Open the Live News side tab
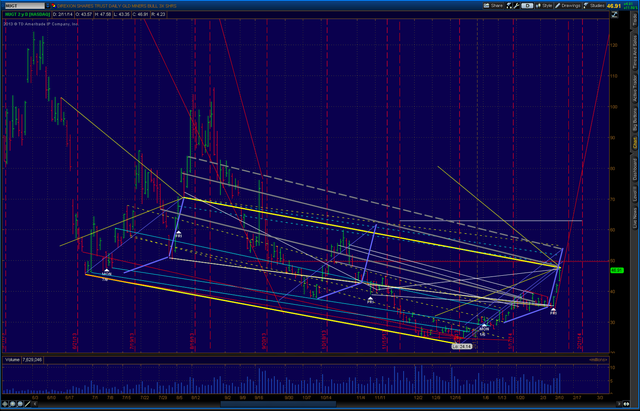 (x=635, y=218)
